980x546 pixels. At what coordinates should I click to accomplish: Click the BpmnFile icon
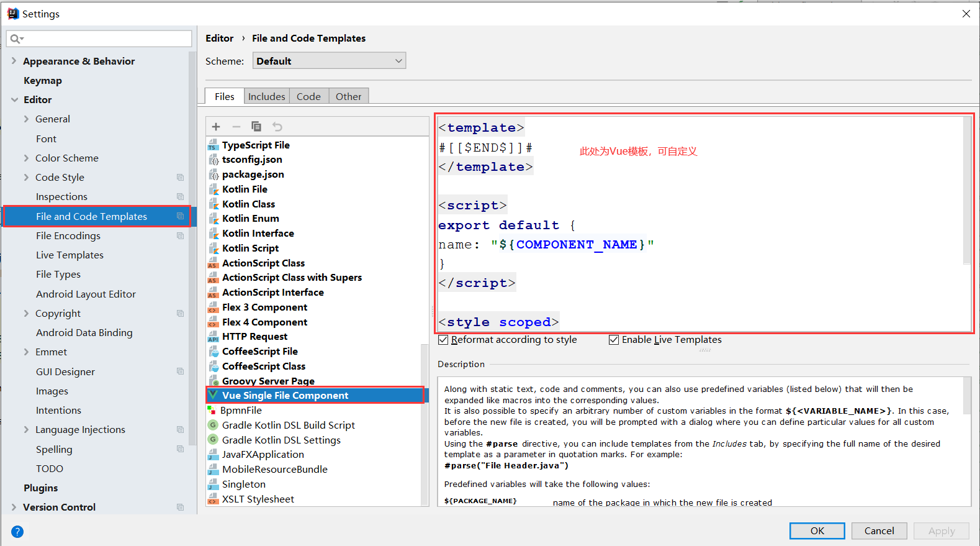point(212,411)
